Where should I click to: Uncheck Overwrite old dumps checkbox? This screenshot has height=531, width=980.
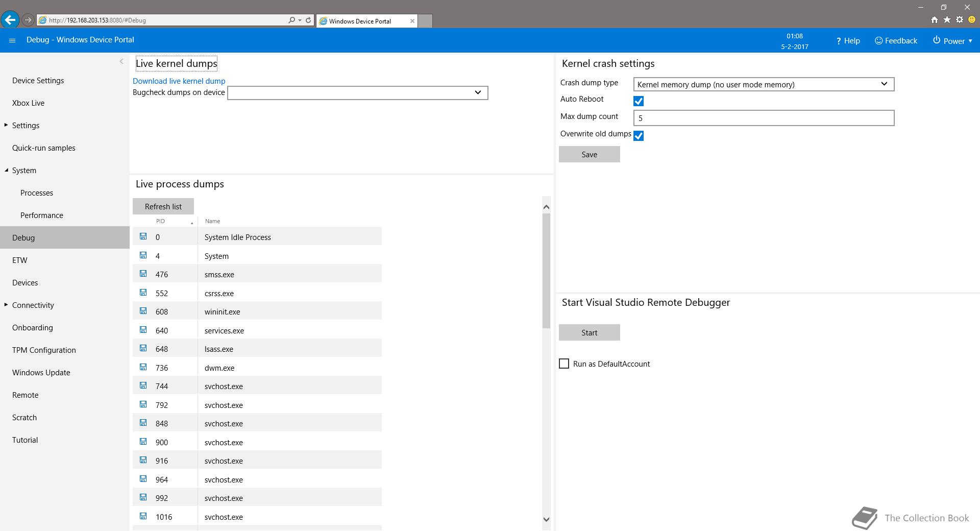[639, 135]
